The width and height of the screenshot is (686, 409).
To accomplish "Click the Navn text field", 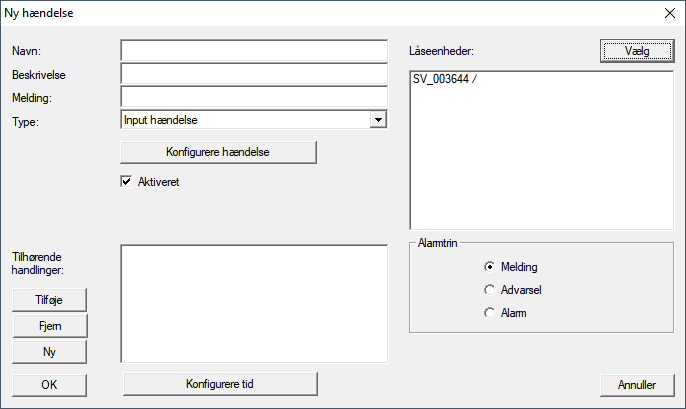I will point(253,51).
